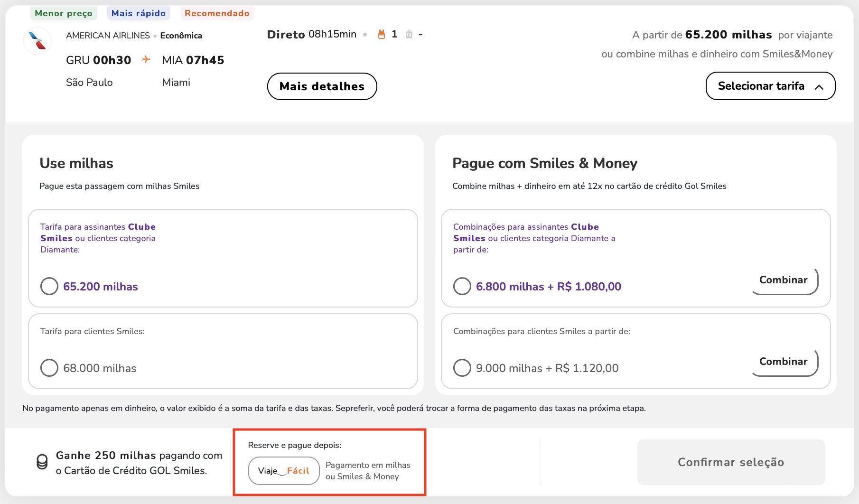
Task: Click the Mais rápido tag
Action: tap(139, 13)
